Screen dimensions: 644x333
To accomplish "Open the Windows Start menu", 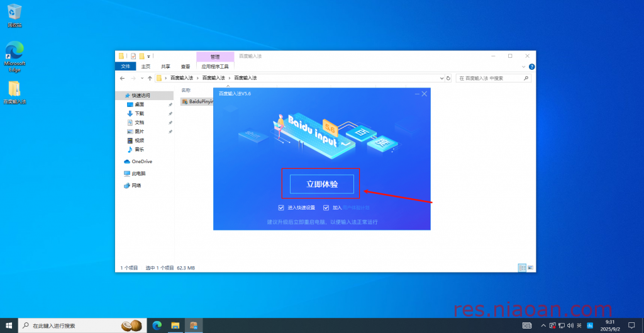I will point(9,325).
